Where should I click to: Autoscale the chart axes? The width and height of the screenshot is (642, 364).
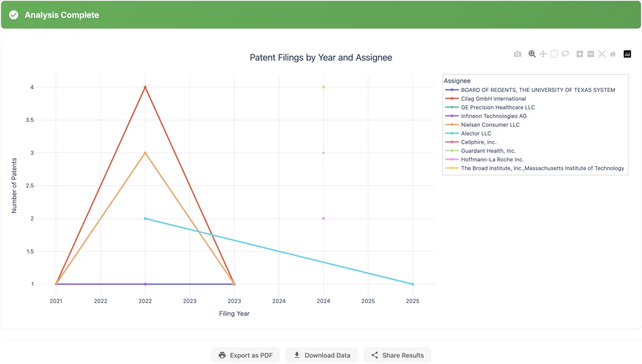point(601,54)
